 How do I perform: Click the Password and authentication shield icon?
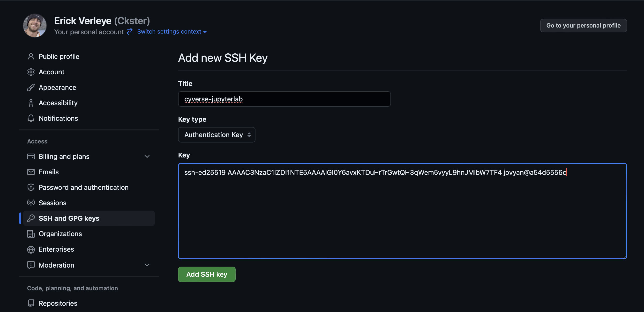coord(31,187)
